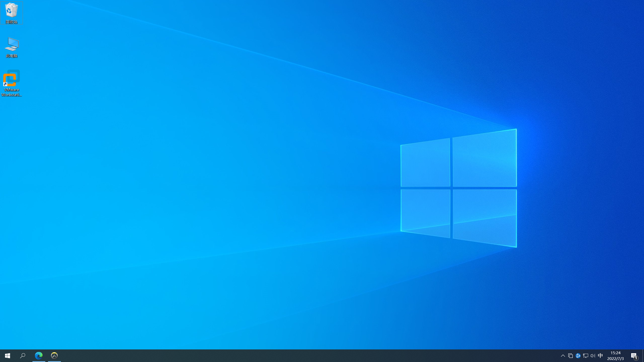Open the volume speaker control

click(593, 356)
